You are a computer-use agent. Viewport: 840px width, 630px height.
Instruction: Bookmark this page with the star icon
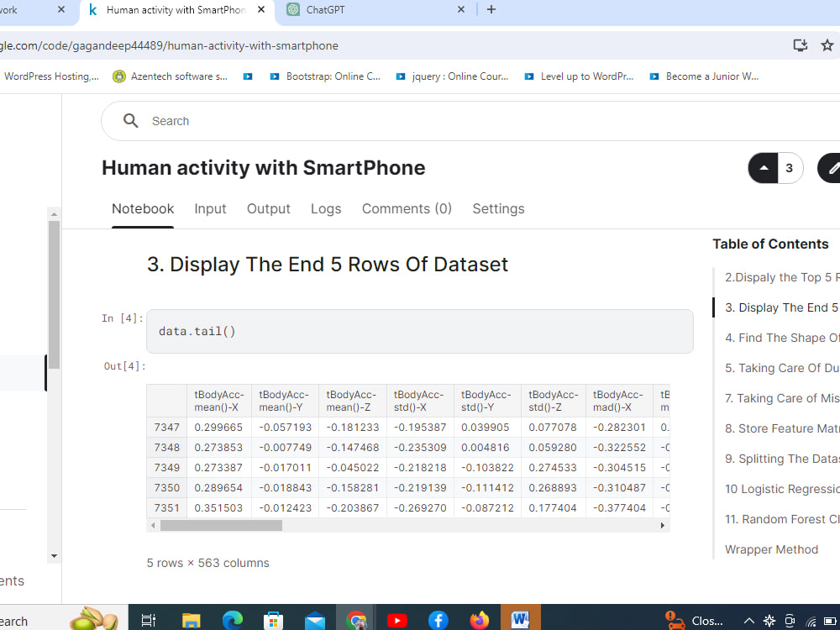(x=827, y=45)
